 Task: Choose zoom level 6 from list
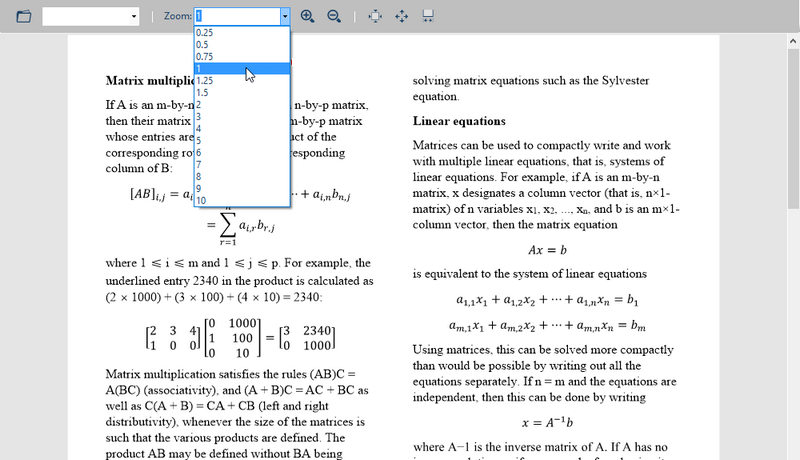tap(242, 152)
